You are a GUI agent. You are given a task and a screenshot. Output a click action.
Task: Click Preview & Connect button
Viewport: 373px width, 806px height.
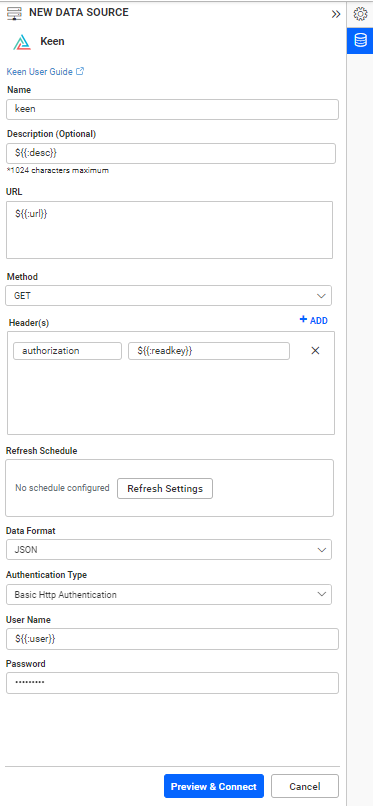[x=214, y=786]
